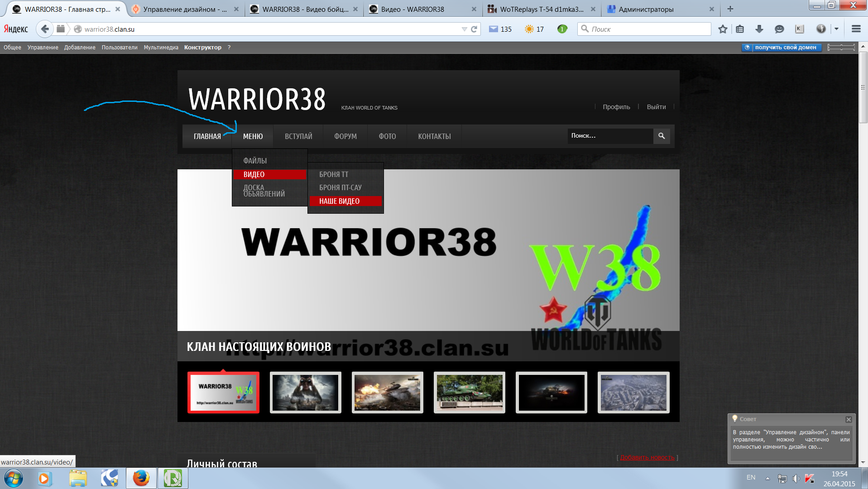This screenshot has height=489, width=868.
Task: Click the green notification badge icon
Action: click(562, 29)
